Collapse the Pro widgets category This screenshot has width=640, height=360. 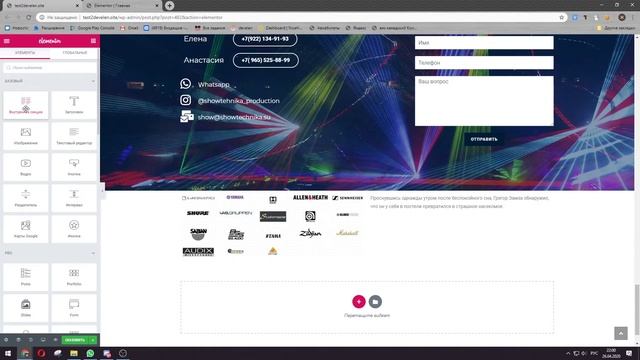tap(50, 253)
